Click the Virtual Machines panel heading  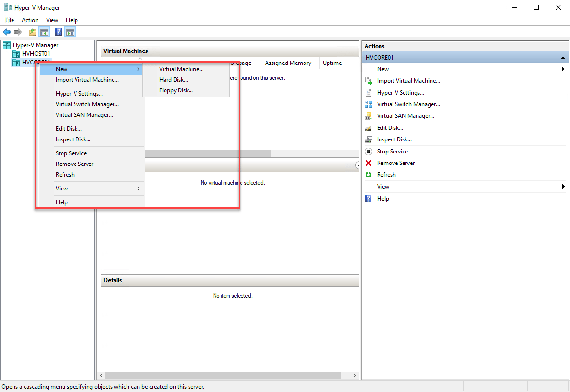point(126,51)
